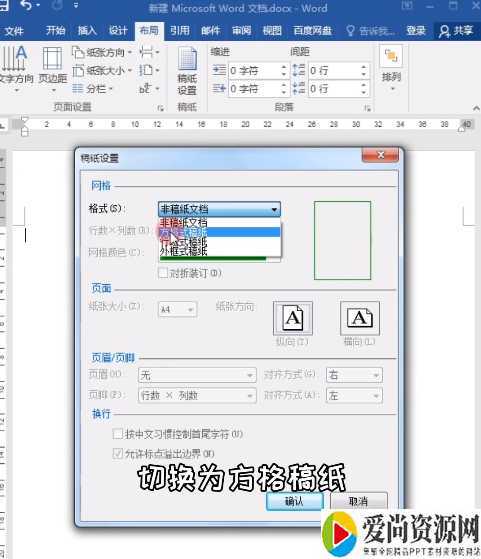
Task: Choose the 纵向 portrait orientation icon
Action: click(293, 318)
